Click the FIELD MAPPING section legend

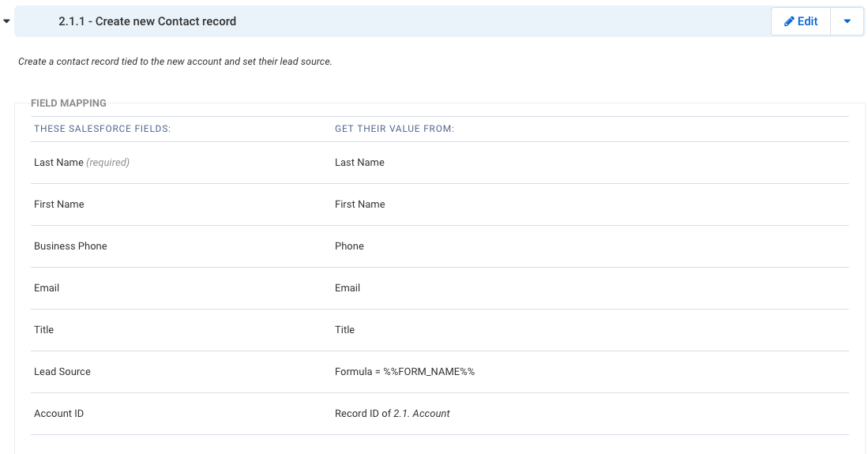pos(69,103)
